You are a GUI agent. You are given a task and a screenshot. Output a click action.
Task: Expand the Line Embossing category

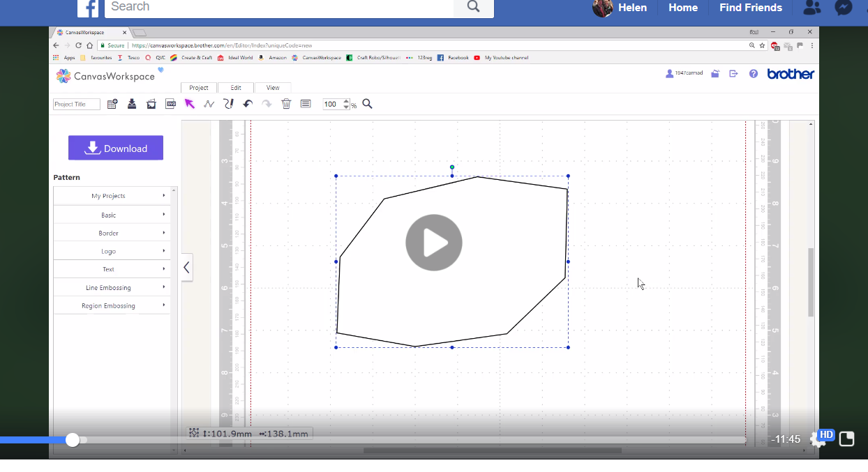tap(112, 287)
